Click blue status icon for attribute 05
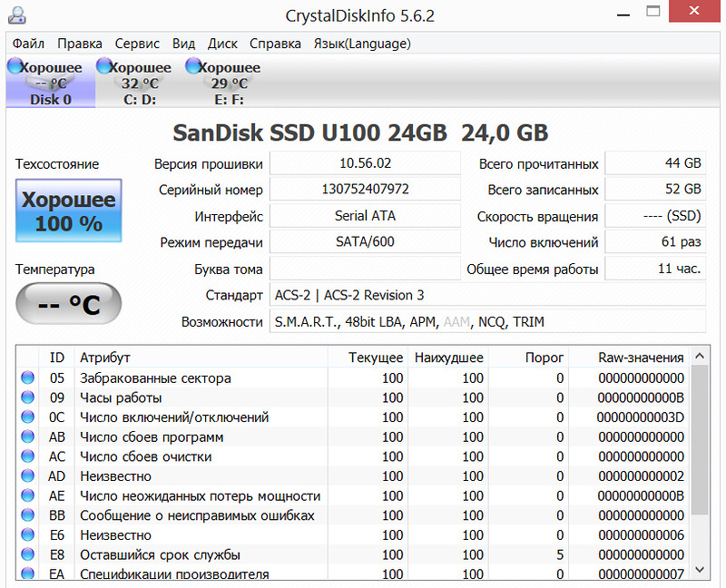This screenshot has width=726, height=588. [x=27, y=378]
